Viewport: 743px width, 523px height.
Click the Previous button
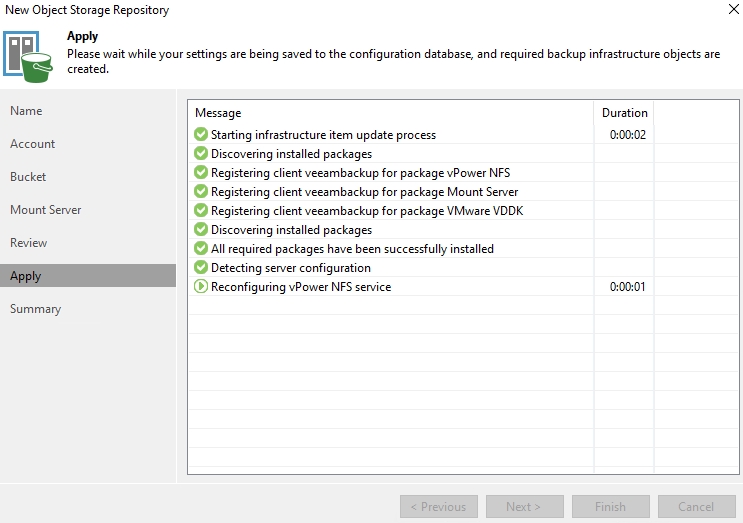436,507
